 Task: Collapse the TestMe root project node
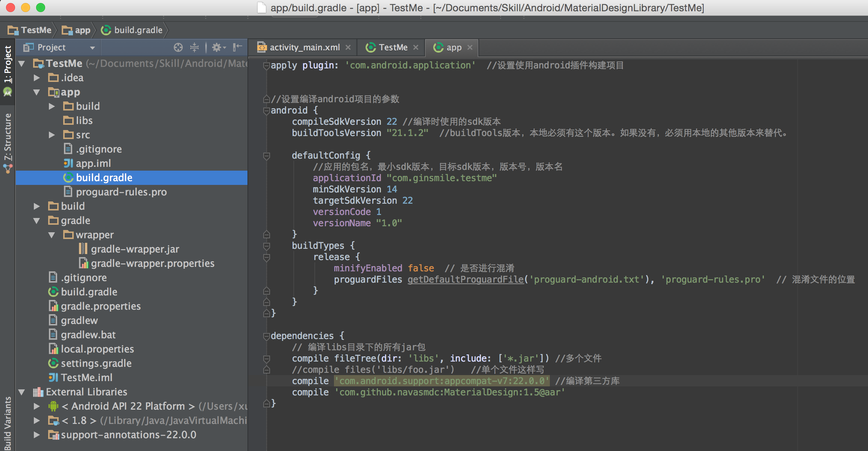(x=22, y=64)
